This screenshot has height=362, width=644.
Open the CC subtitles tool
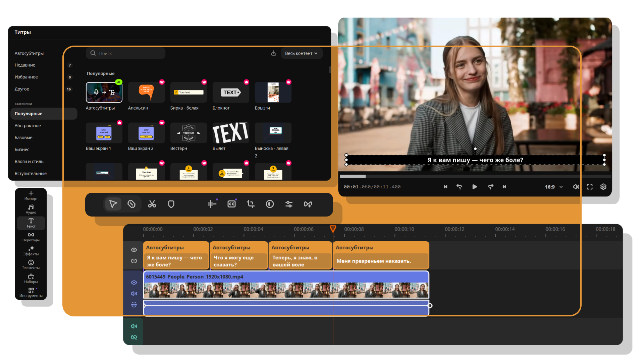tap(231, 204)
